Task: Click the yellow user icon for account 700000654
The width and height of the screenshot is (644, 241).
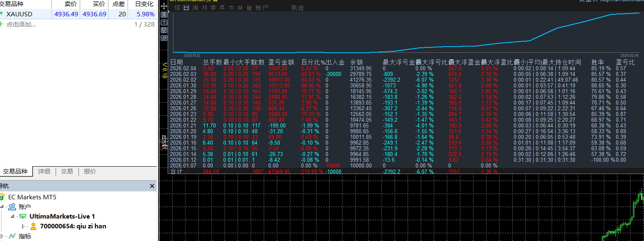Action: pyautogui.click(x=34, y=226)
